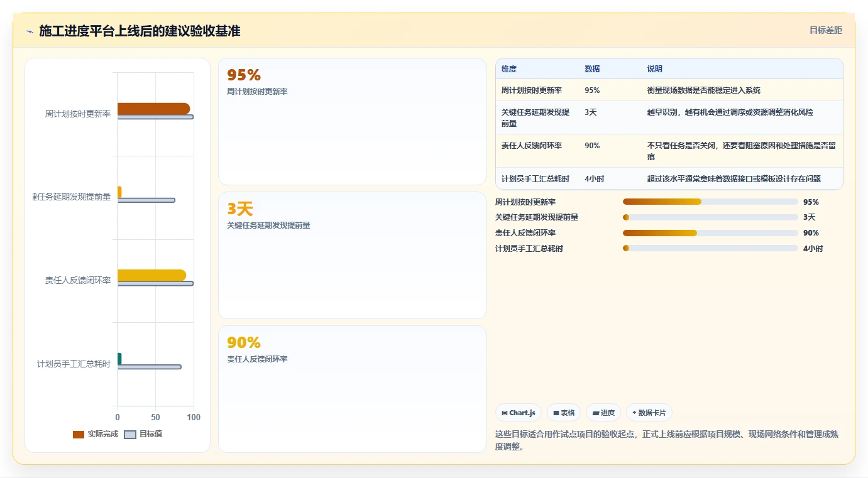Click progress value 4小时 beside last bar

[x=813, y=248]
